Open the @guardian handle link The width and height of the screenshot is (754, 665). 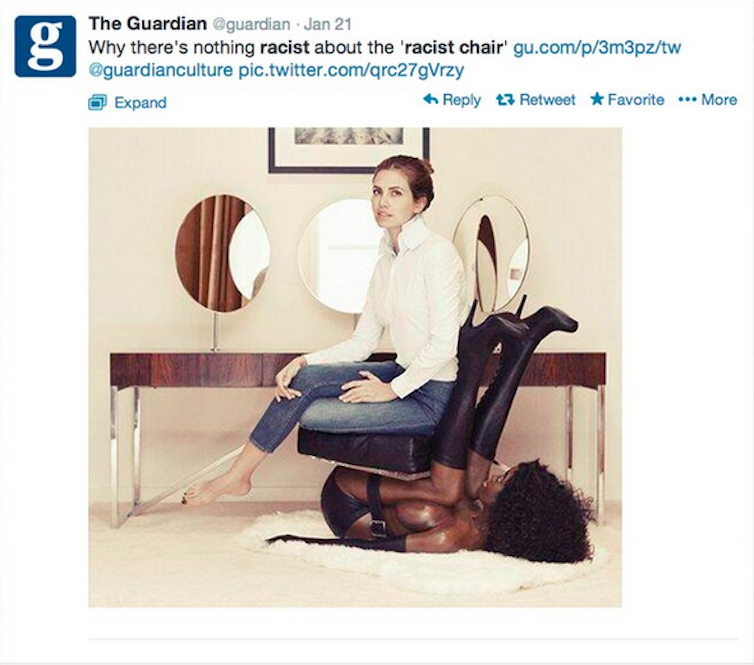tap(252, 24)
